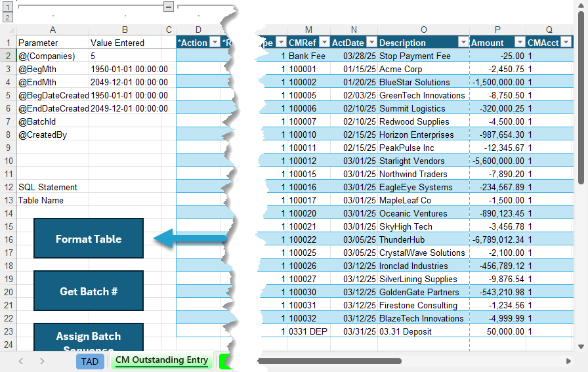Screen dimensions: 588x372
Task: Select row 2 header
Action: point(9,56)
